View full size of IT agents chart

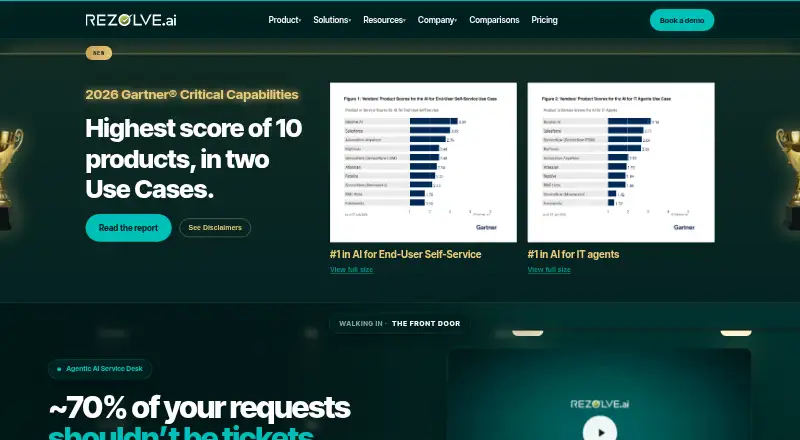click(549, 270)
